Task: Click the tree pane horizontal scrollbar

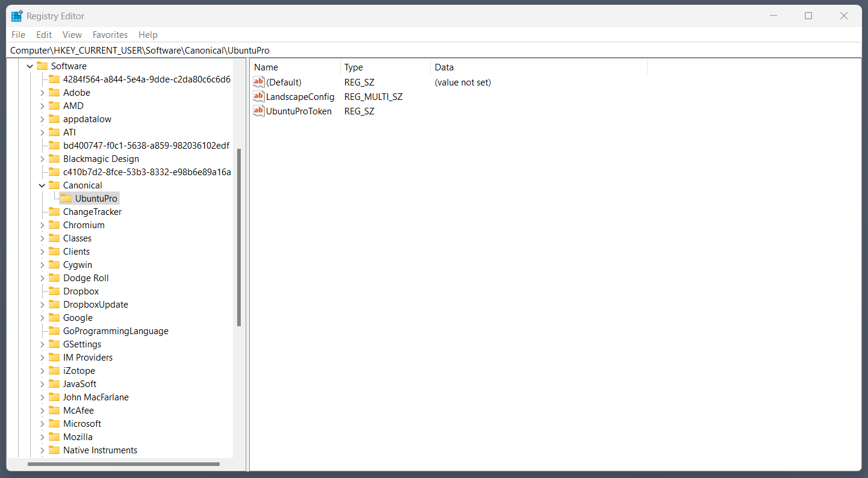Action: coord(123,464)
